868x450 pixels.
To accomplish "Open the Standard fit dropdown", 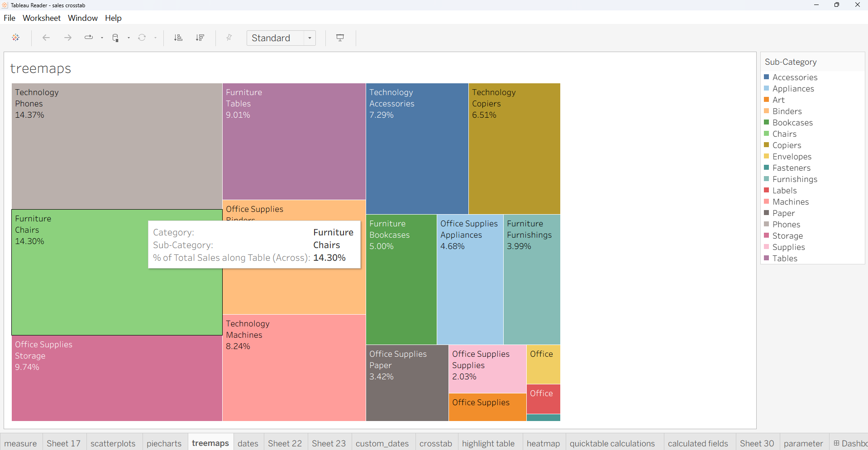I will (281, 38).
